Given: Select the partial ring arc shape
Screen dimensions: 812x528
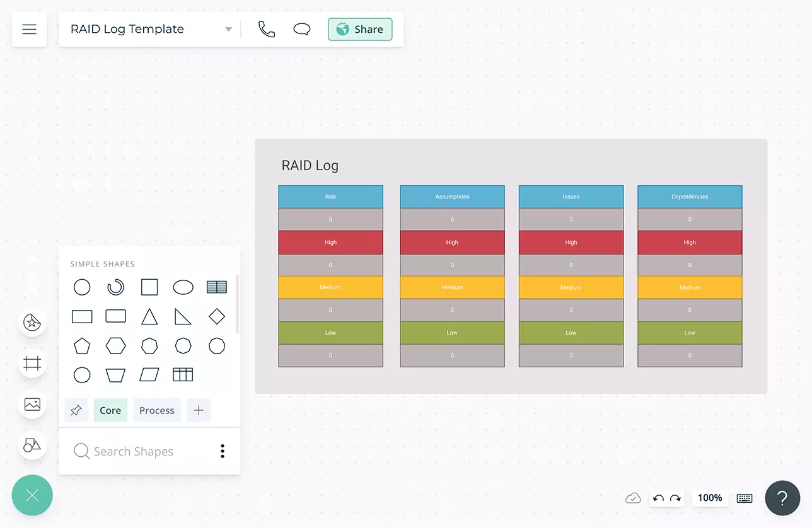Looking at the screenshot, I should [x=115, y=287].
